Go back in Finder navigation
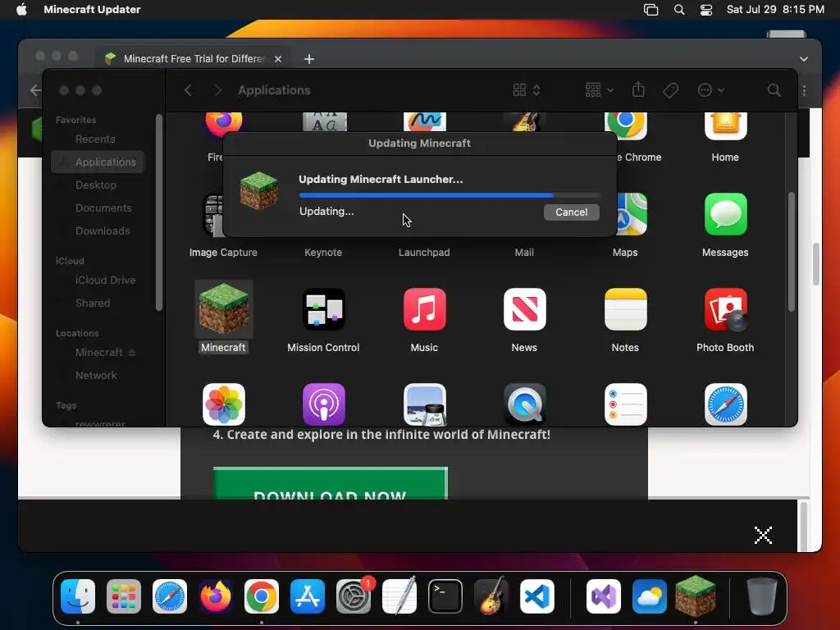Image resolution: width=840 pixels, height=630 pixels. (188, 90)
